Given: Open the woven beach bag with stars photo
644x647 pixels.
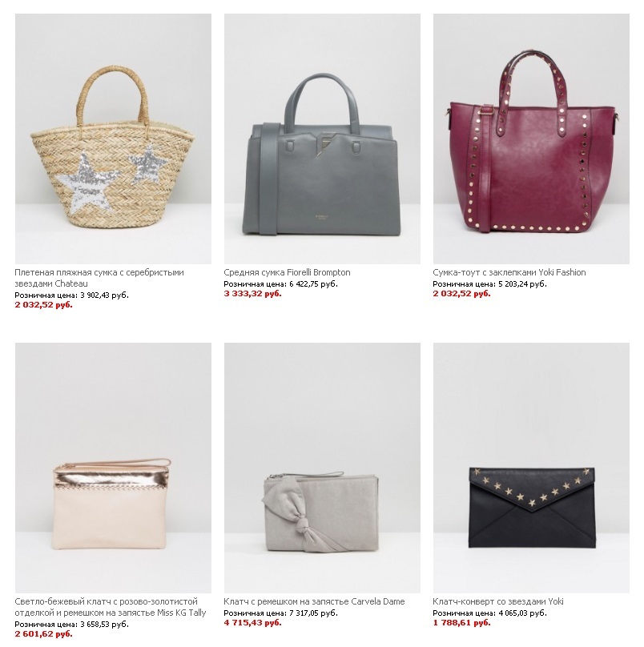Looking at the screenshot, I should (x=113, y=139).
